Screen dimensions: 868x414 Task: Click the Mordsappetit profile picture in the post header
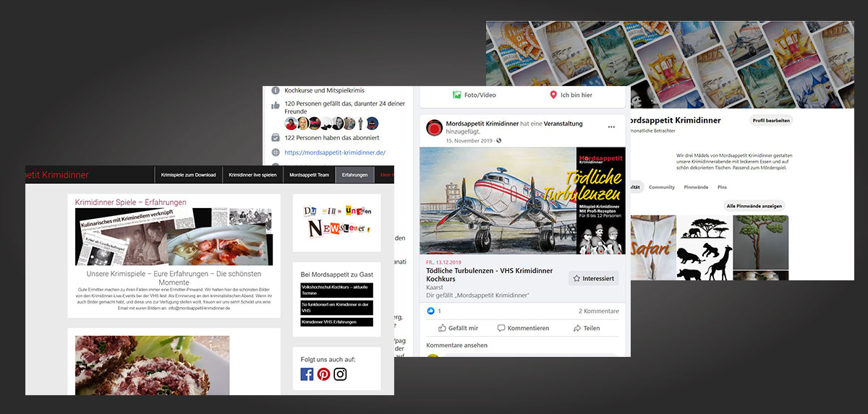434,129
